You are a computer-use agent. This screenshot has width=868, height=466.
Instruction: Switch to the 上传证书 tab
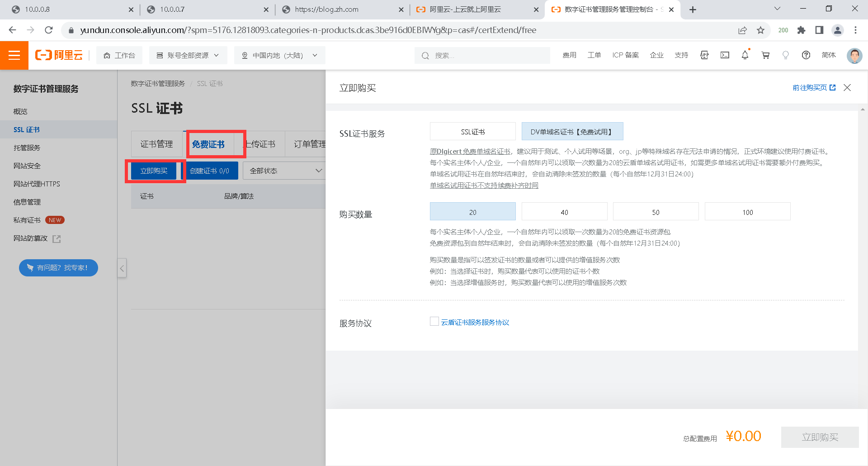(260, 144)
